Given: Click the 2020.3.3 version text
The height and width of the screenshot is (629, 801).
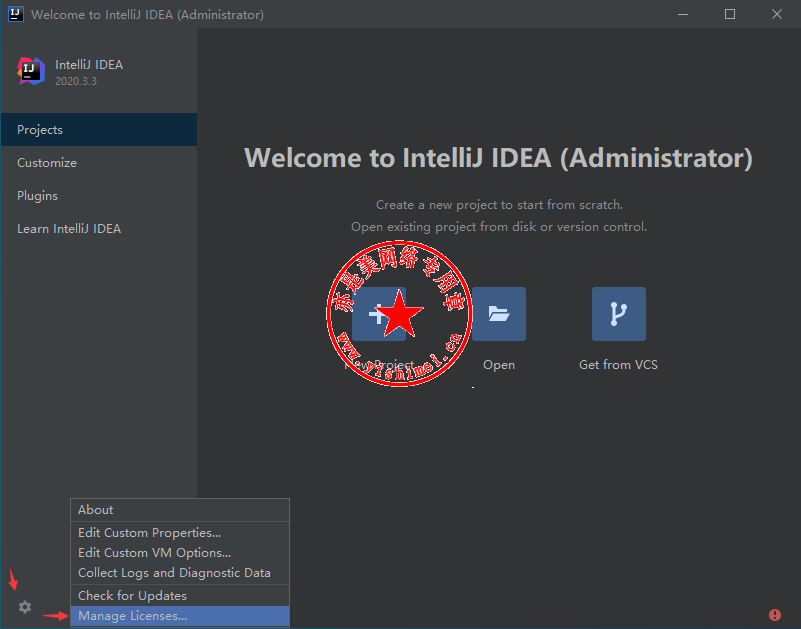Looking at the screenshot, I should pos(76,81).
